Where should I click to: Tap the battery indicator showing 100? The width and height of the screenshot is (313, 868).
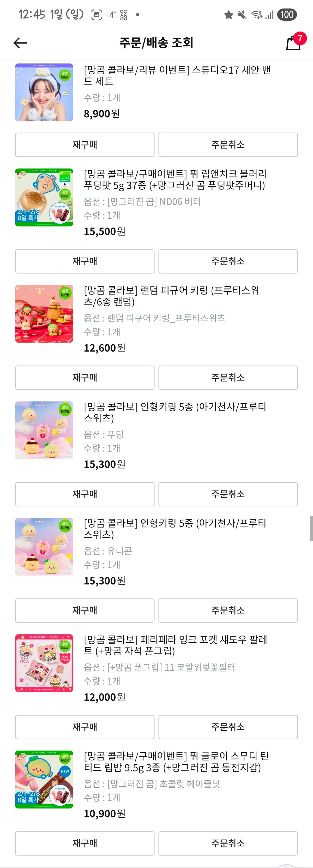tap(287, 15)
